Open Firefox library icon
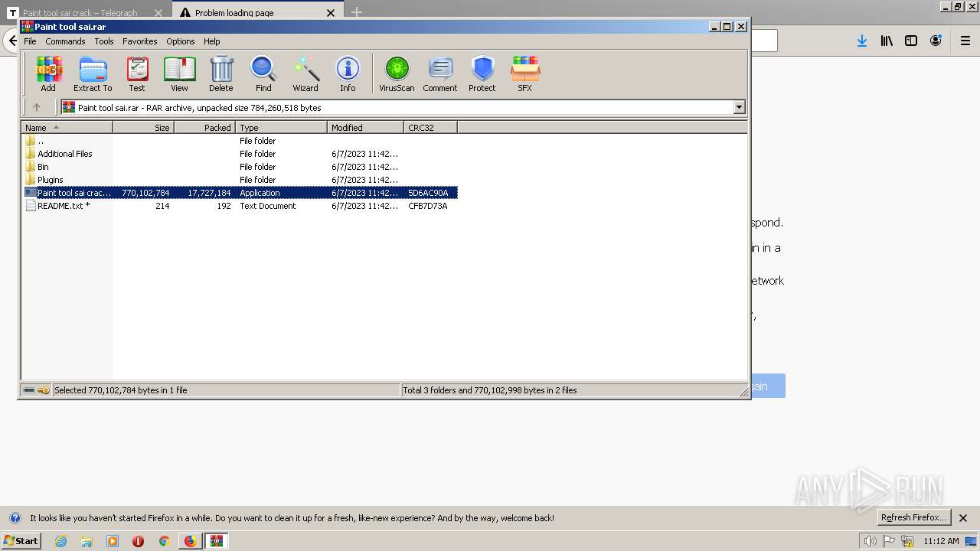 coord(887,41)
